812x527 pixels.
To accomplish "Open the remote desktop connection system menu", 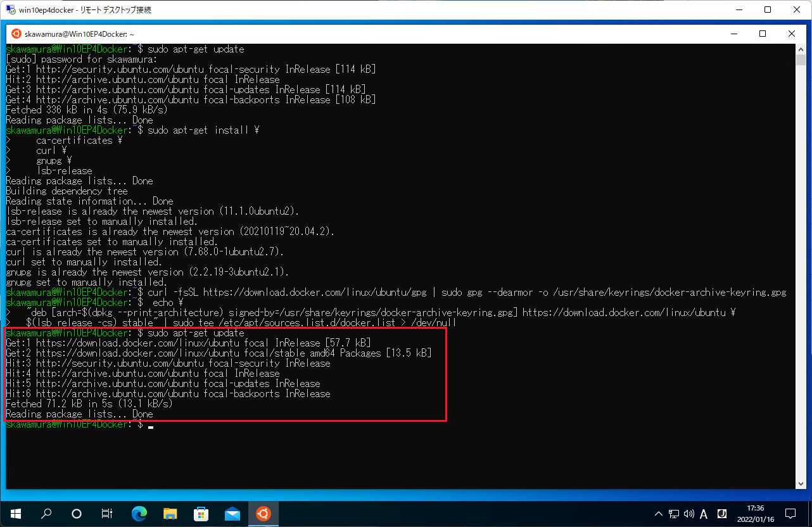I will [10, 10].
